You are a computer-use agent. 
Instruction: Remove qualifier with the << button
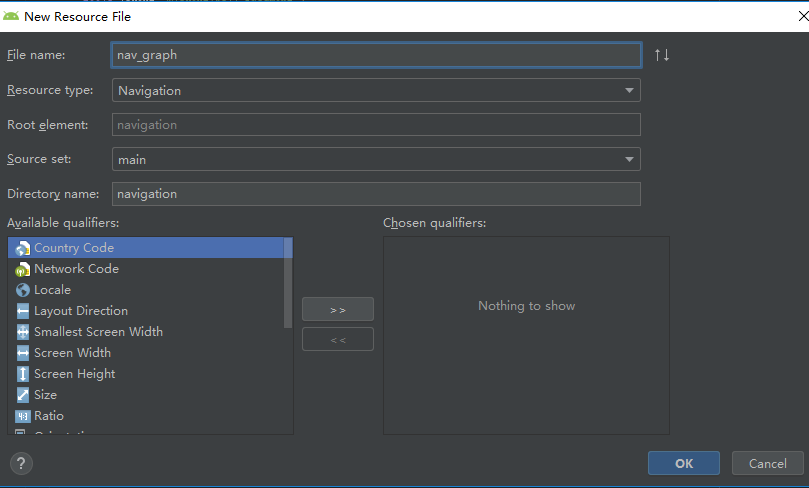[x=338, y=339]
